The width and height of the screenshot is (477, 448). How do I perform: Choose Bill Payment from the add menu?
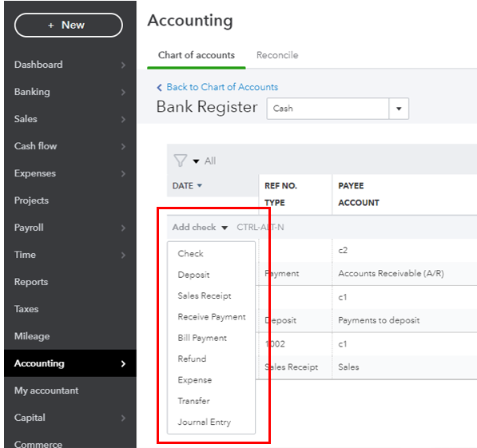202,338
